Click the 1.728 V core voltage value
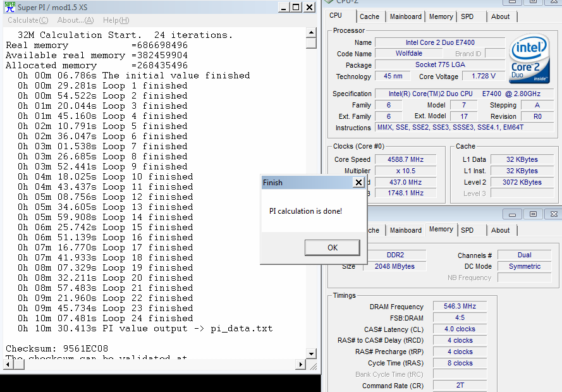The height and width of the screenshot is (392, 562). coord(483,76)
